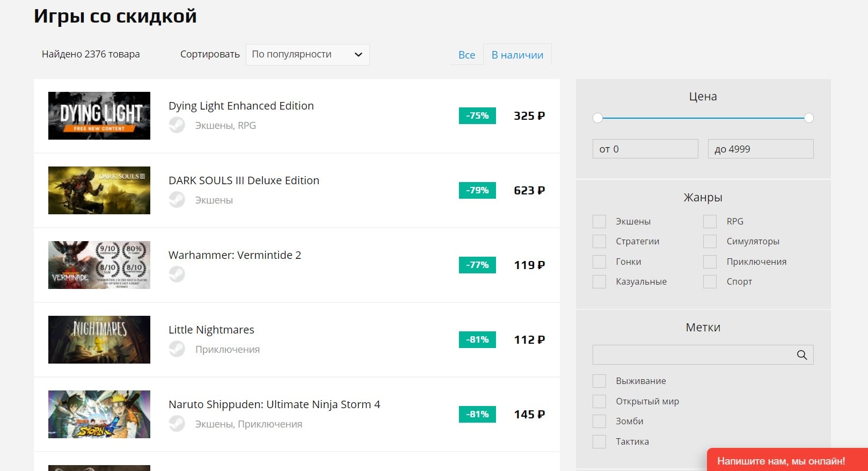
Task: Click Steam icon under Little Nightmares
Action: point(177,349)
